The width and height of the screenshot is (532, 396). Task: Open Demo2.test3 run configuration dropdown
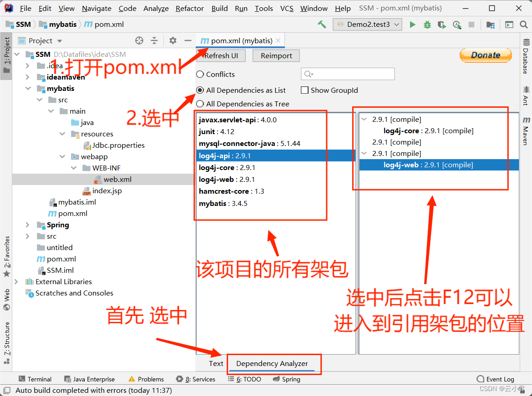click(x=368, y=25)
